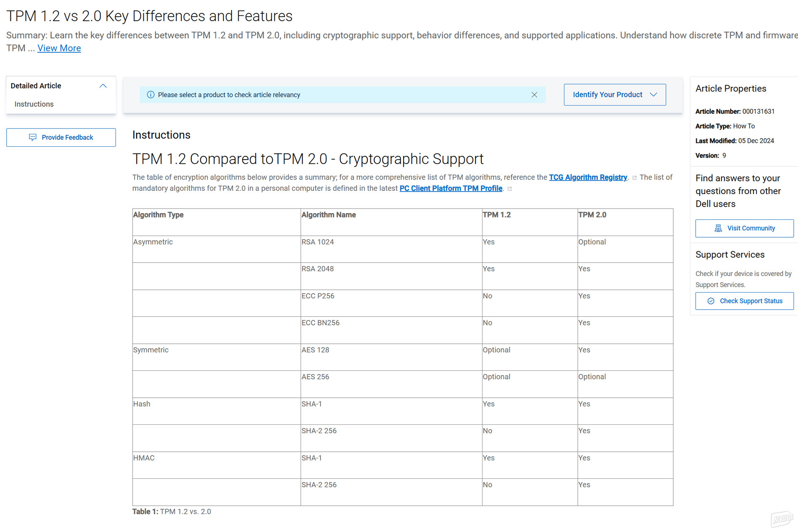Open the PC Client Platform TPM Profile link
The image size is (798, 532).
coord(451,189)
